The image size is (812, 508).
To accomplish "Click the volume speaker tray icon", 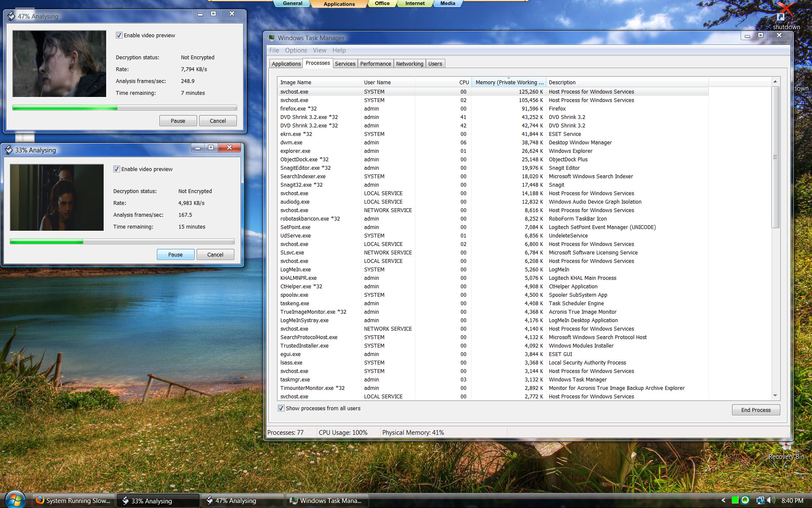I will point(771,500).
